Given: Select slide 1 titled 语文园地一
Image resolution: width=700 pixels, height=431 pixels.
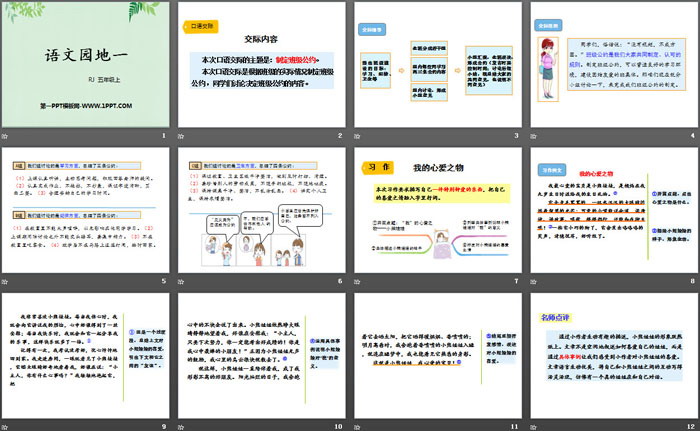Looking at the screenshot, I should click(86, 64).
